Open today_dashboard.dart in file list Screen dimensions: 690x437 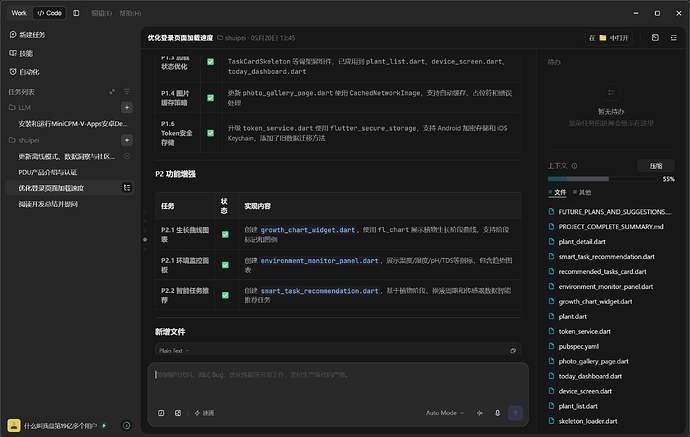pos(590,376)
